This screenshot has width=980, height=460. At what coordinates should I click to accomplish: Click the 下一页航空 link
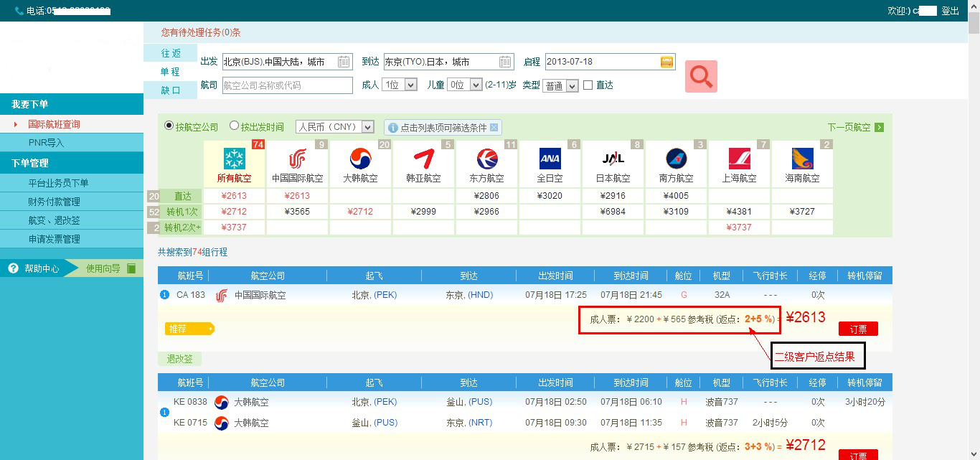849,127
